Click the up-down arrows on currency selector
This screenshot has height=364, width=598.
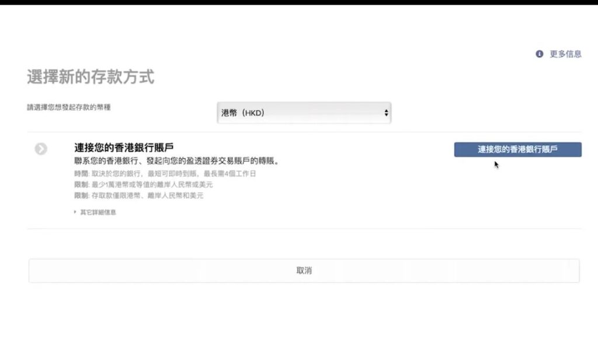pos(386,113)
